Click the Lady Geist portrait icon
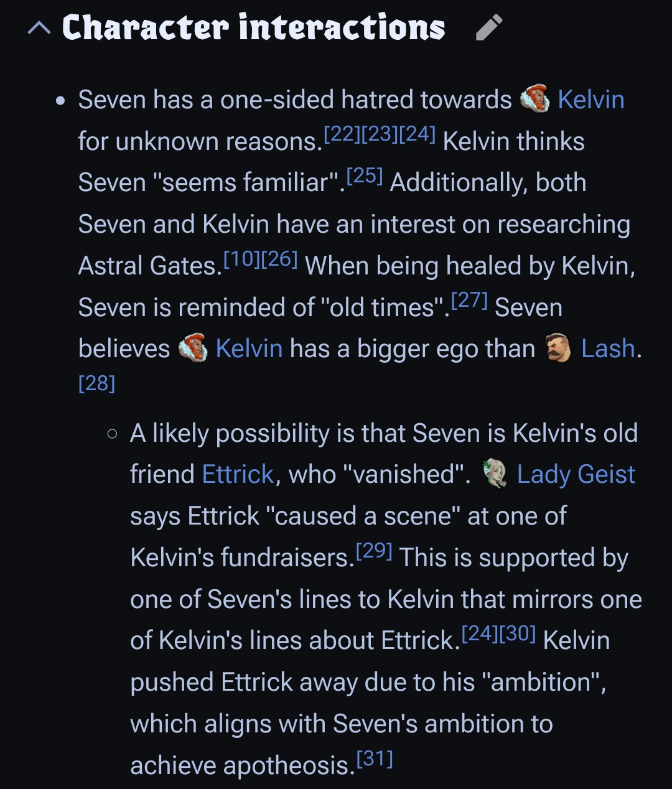672x789 pixels. click(x=495, y=474)
